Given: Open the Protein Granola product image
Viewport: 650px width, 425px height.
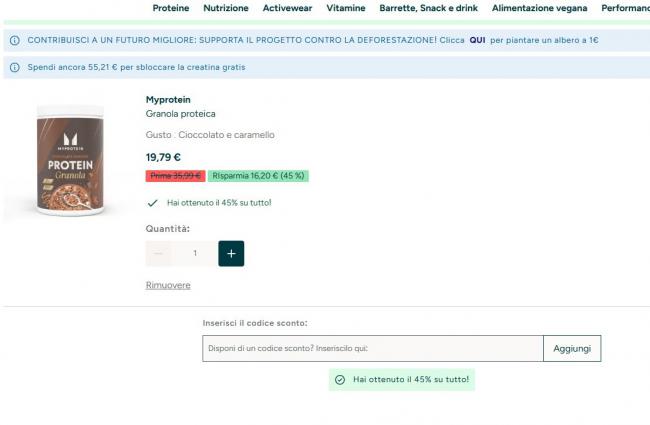Looking at the screenshot, I should click(x=70, y=160).
